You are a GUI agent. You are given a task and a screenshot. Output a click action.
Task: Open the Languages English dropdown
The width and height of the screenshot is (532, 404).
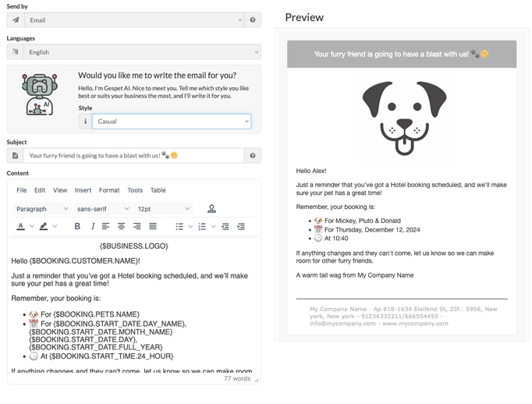tap(142, 52)
